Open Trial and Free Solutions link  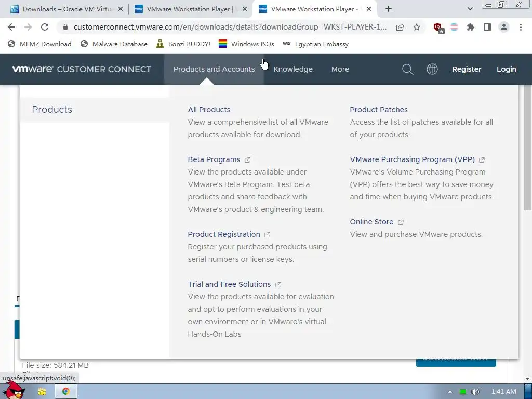(x=229, y=284)
